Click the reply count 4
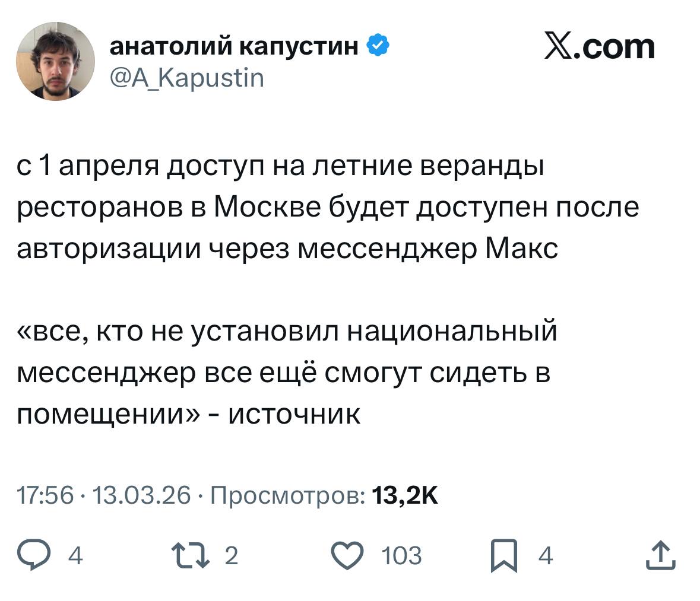This screenshot has width=700, height=601. pyautogui.click(x=76, y=557)
